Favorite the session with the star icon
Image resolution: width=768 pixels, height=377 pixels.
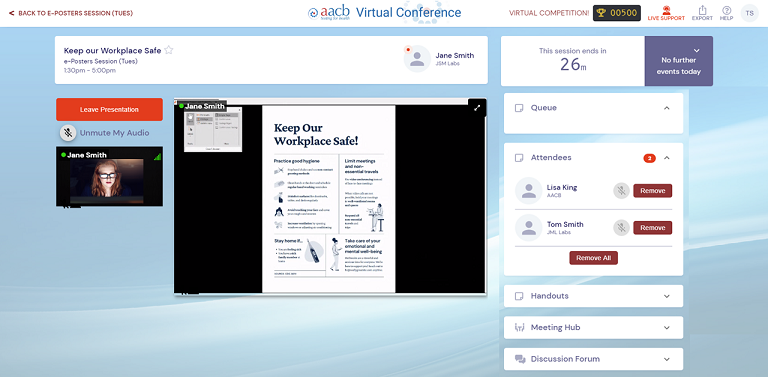[168, 50]
